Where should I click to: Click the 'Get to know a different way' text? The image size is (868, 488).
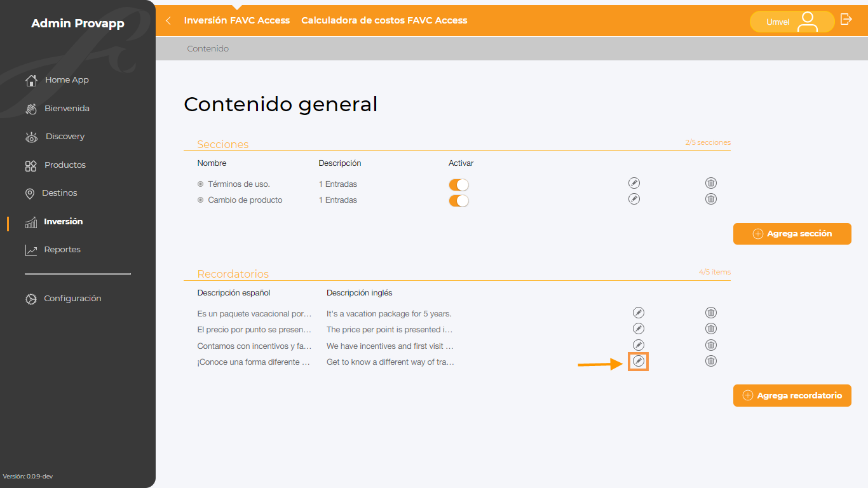pyautogui.click(x=391, y=362)
